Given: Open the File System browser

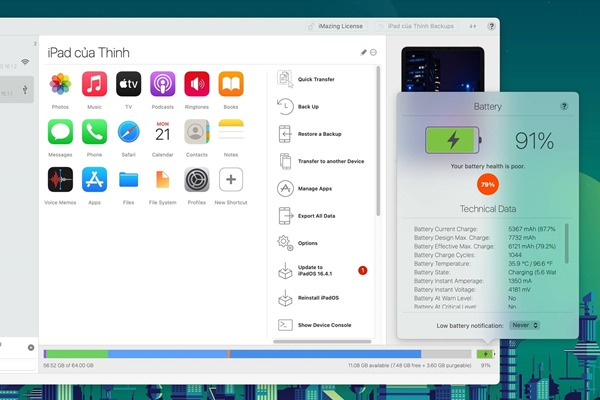Looking at the screenshot, I should click(x=163, y=180).
